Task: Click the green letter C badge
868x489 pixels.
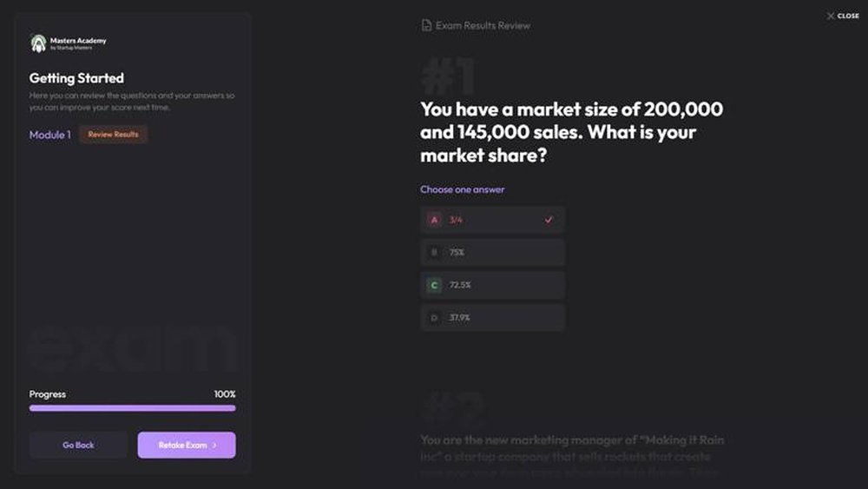Action: click(434, 285)
